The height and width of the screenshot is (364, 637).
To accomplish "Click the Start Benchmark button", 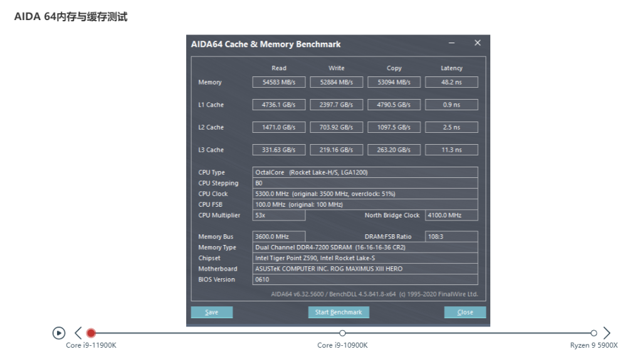I will (x=339, y=312).
